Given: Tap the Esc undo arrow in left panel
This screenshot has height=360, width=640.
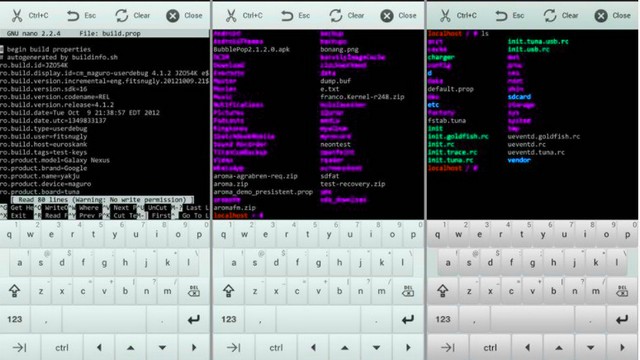Looking at the screenshot, I should tap(73, 16).
